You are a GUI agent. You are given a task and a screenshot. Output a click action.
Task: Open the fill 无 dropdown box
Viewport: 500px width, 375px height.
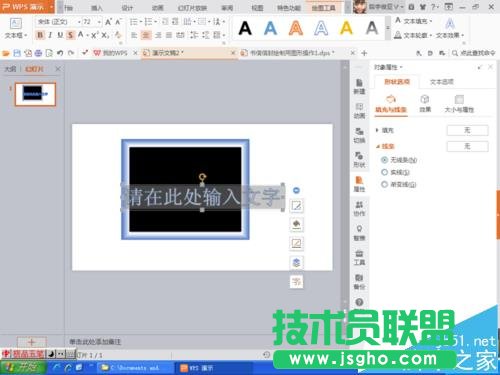pyautogui.click(x=467, y=130)
